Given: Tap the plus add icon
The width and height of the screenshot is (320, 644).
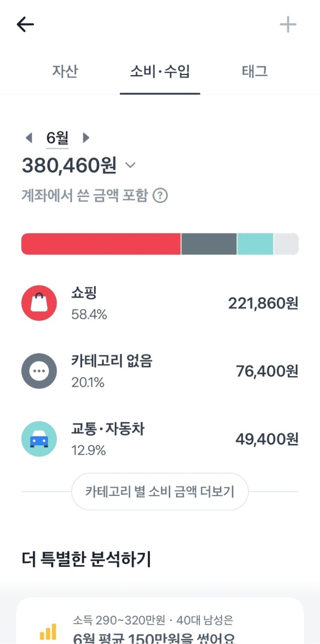Looking at the screenshot, I should click(288, 25).
